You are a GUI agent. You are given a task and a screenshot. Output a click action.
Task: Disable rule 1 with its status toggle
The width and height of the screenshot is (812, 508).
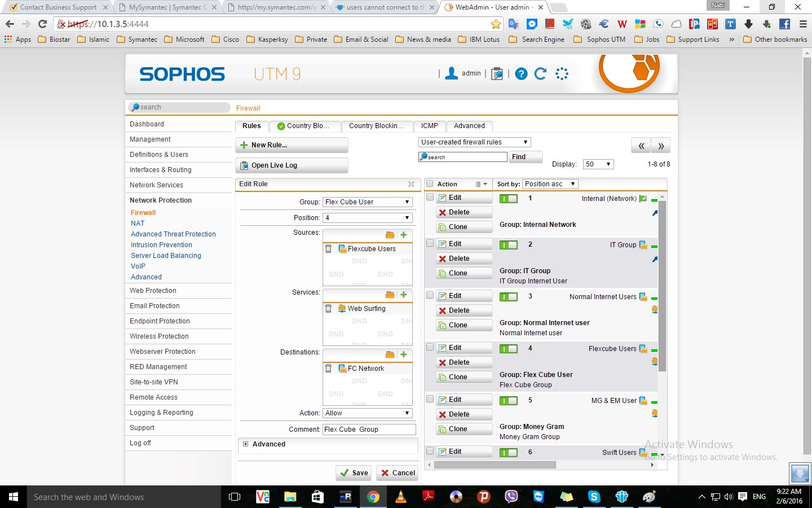pyautogui.click(x=509, y=199)
